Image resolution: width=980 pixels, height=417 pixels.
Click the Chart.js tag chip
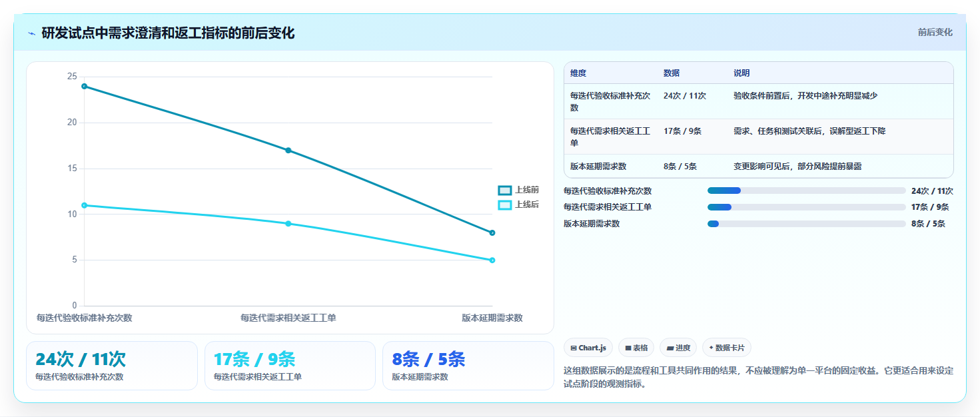click(588, 348)
